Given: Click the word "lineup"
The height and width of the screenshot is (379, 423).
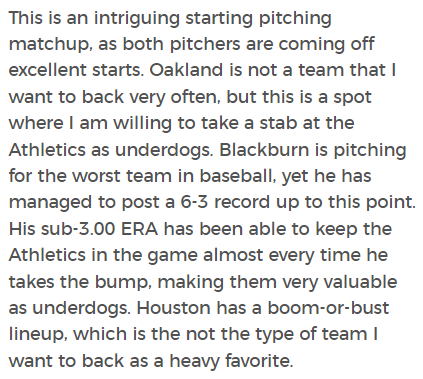Looking at the screenshot, I should click(x=36, y=335).
